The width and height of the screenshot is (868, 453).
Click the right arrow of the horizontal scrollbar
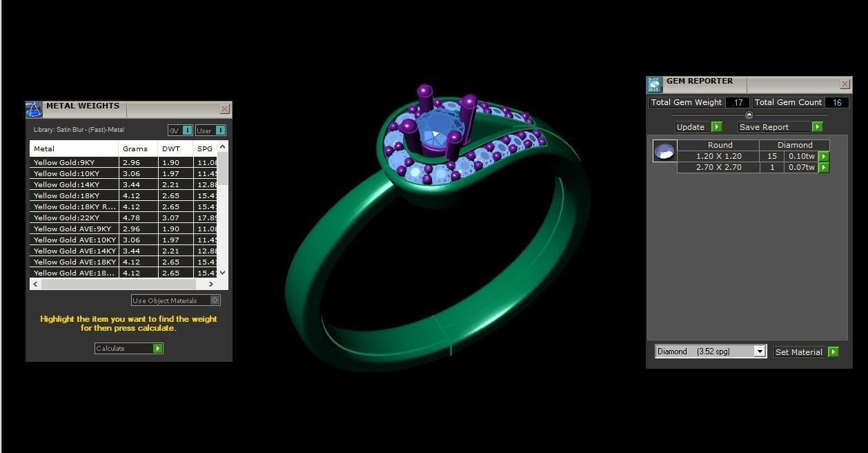point(212,285)
